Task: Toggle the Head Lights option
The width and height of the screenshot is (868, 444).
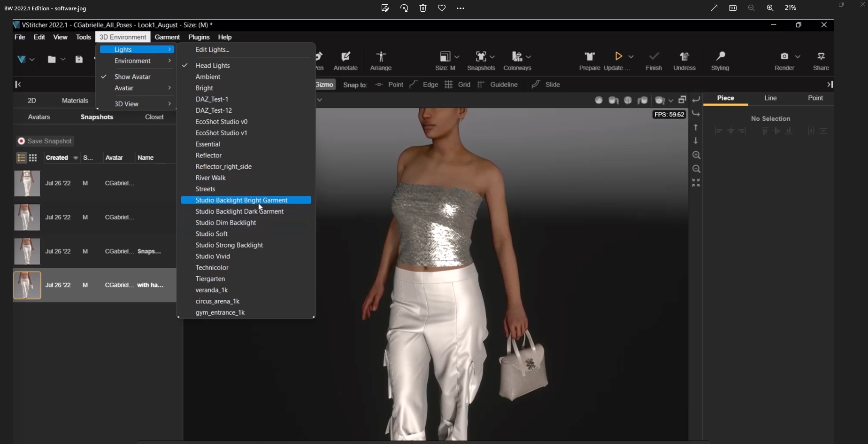Action: coord(213,66)
